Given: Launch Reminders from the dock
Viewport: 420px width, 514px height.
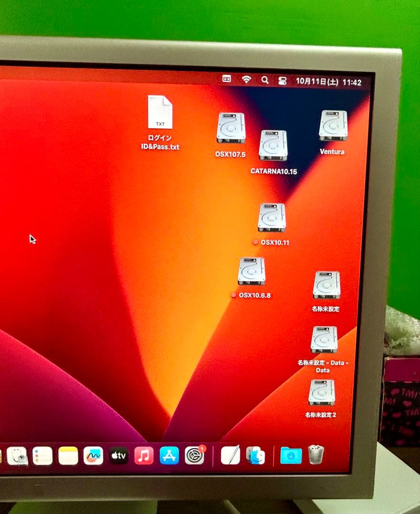Looking at the screenshot, I should 42,456.
